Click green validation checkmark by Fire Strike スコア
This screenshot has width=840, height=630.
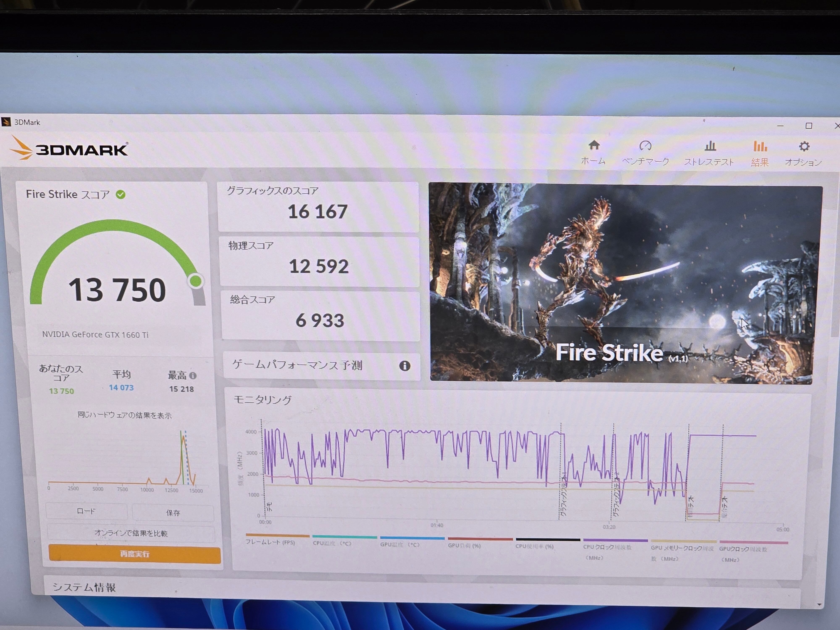pos(121,195)
